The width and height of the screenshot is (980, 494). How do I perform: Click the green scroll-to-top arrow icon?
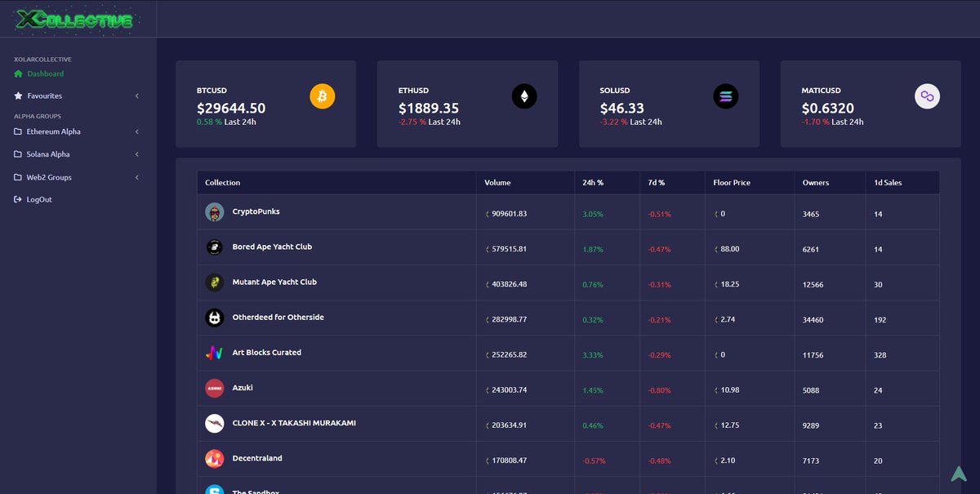(958, 473)
